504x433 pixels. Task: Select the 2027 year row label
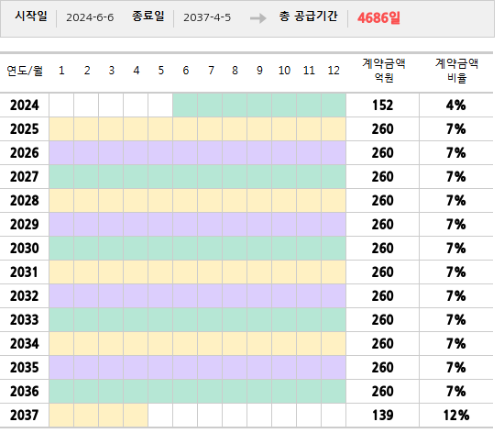[x=25, y=177]
